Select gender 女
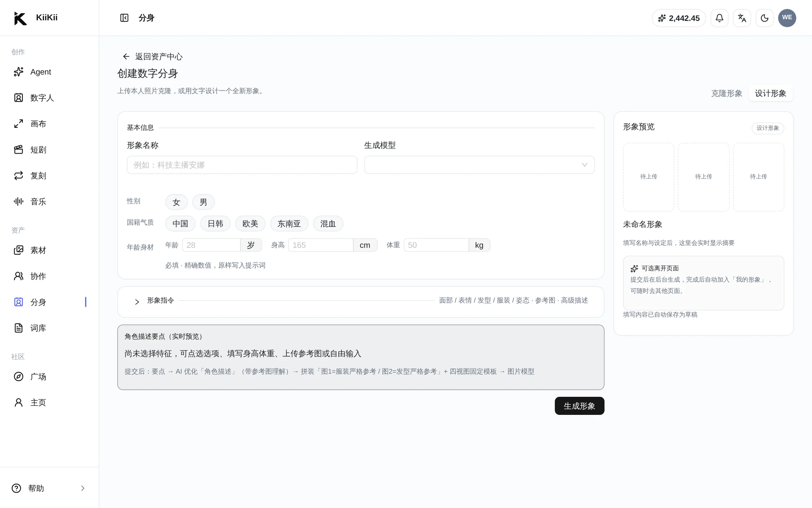This screenshot has height=508, width=812. tap(176, 202)
